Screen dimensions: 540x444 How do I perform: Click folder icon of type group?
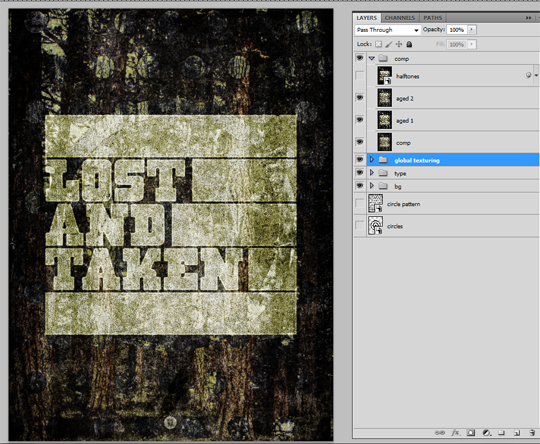[383, 173]
